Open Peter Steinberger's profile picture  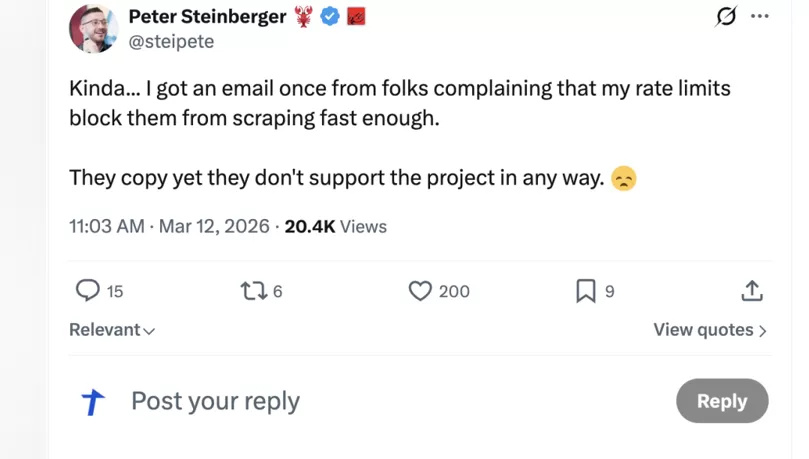[x=93, y=28]
